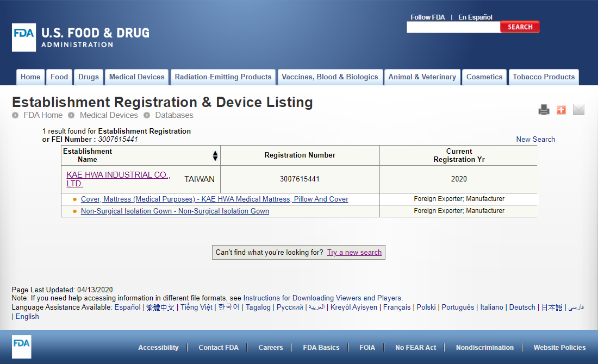Open Careers footer link
598x364 pixels.
pos(271,348)
